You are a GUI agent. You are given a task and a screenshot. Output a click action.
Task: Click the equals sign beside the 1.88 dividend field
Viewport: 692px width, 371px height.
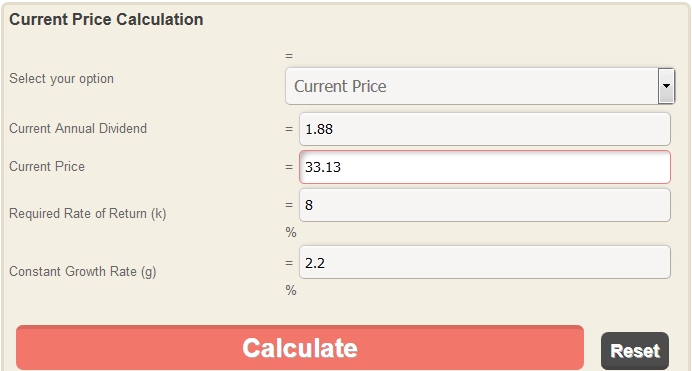[289, 129]
